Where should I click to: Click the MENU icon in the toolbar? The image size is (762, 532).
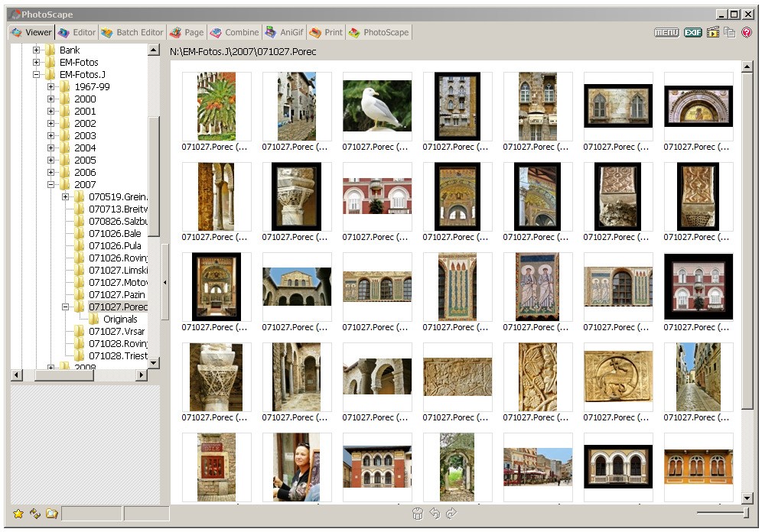[x=666, y=32]
